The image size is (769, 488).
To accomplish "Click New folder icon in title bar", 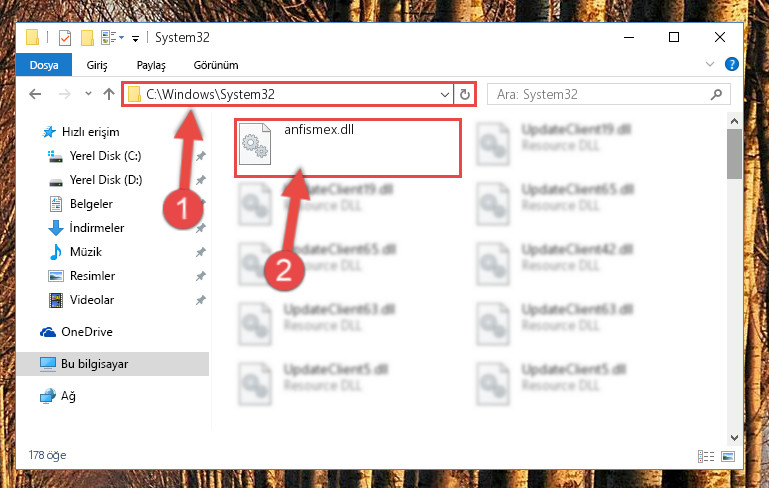I will (87, 38).
